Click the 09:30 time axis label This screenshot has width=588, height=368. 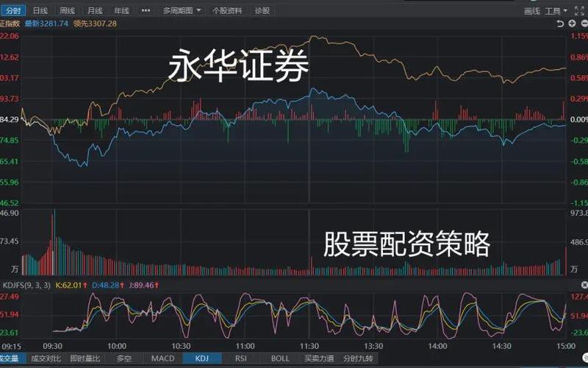tap(52, 346)
